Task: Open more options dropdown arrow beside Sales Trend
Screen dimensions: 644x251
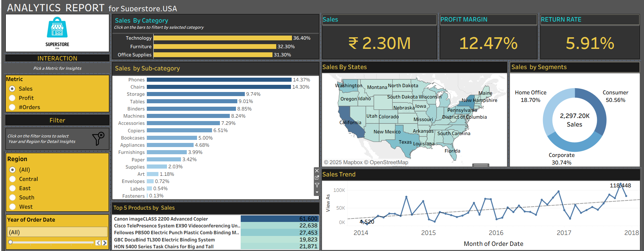Action: point(317,192)
